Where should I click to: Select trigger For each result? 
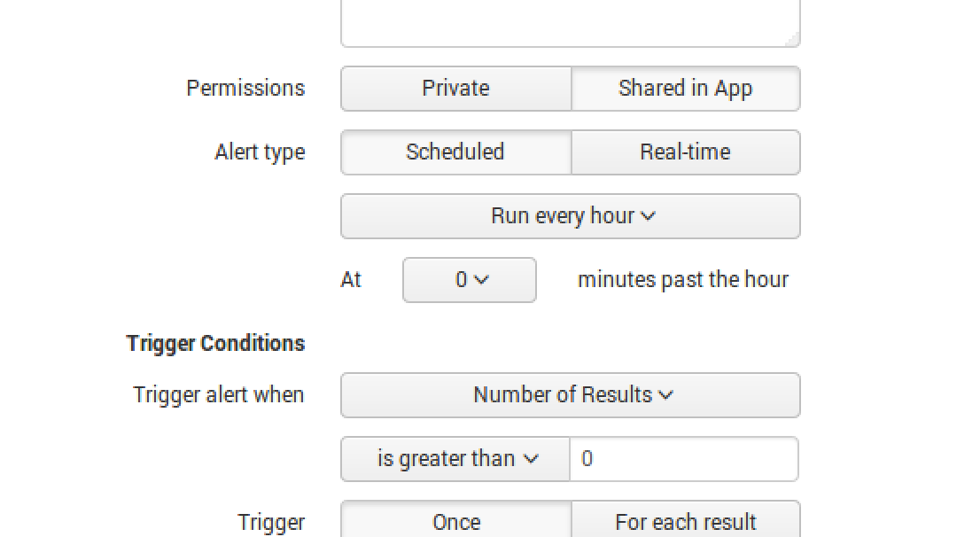point(685,522)
